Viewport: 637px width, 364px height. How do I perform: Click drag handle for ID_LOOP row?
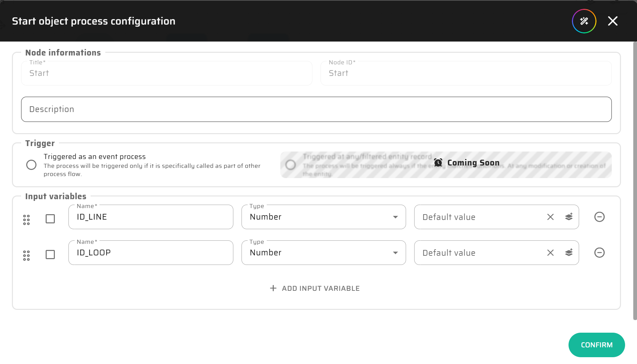click(x=27, y=255)
